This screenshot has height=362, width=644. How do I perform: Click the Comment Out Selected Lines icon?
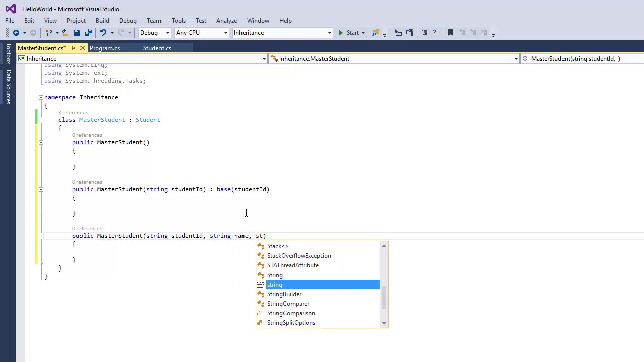click(x=425, y=33)
